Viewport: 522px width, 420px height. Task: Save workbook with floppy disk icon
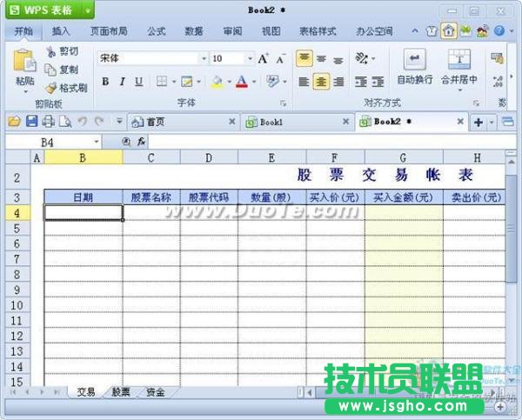pyautogui.click(x=31, y=121)
